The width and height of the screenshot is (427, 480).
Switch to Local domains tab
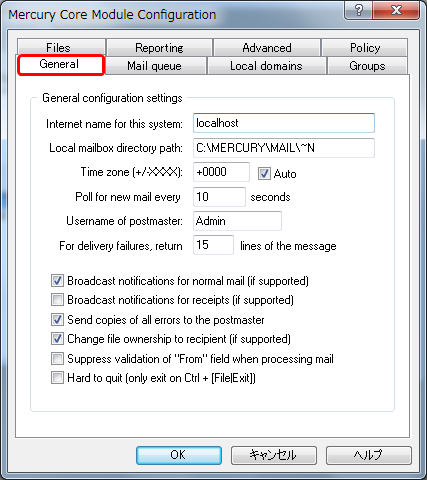tap(266, 66)
